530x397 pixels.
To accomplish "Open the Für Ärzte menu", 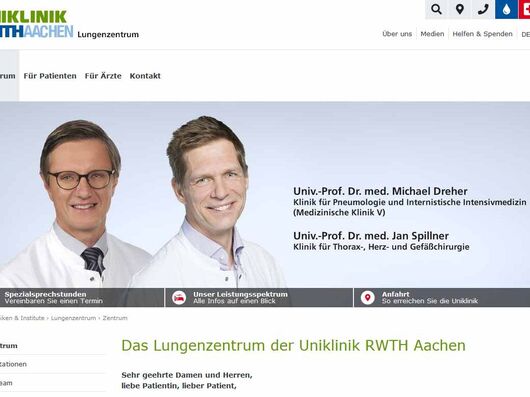I will click(103, 76).
